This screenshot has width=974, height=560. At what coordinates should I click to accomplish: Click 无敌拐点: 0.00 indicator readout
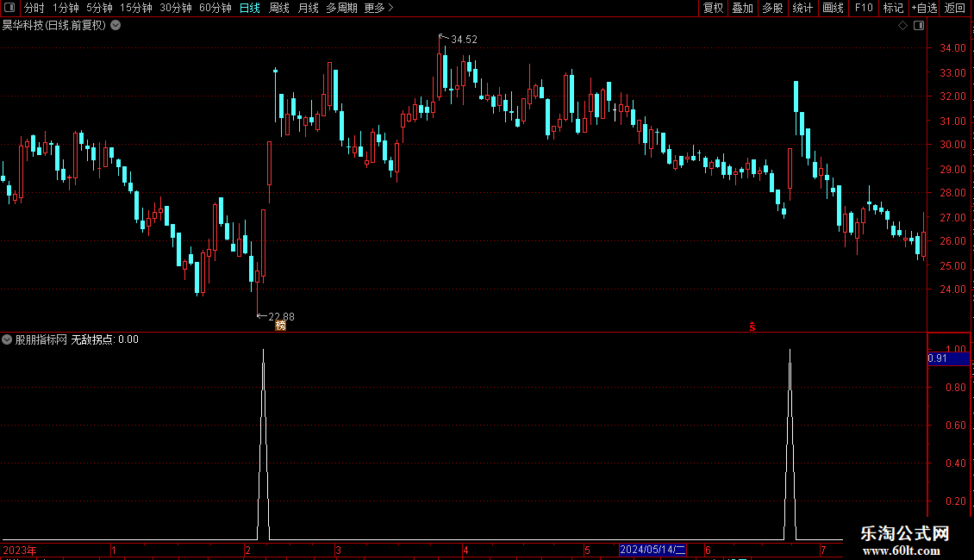[105, 339]
